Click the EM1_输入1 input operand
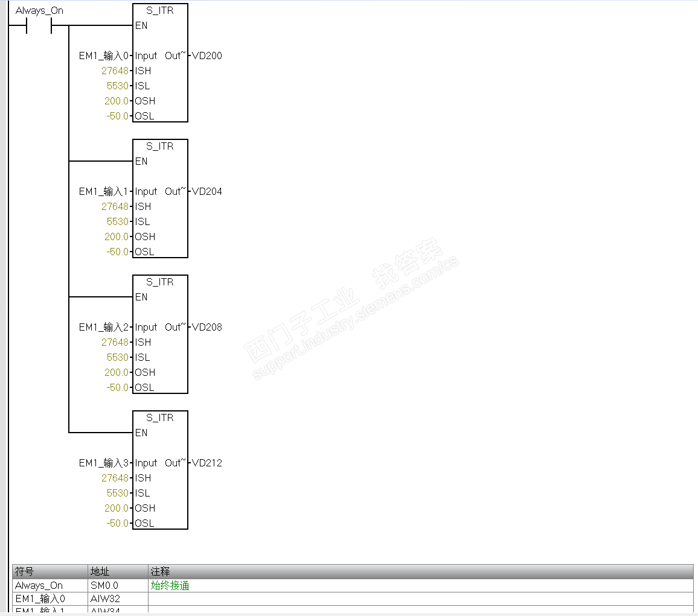Viewport: 698px width, 616px height. [x=104, y=191]
